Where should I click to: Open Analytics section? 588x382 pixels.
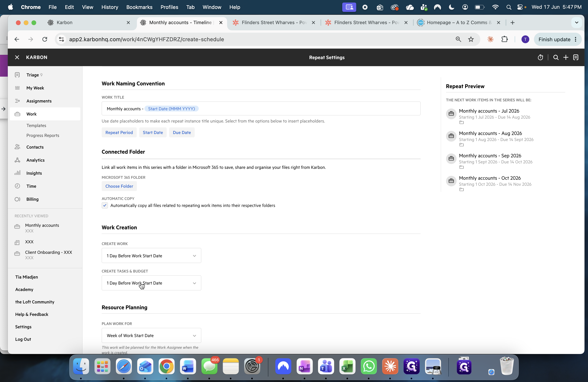[45, 160]
